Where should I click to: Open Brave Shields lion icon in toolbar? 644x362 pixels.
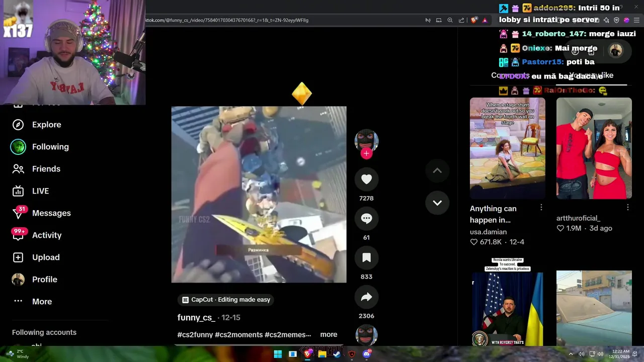(474, 20)
